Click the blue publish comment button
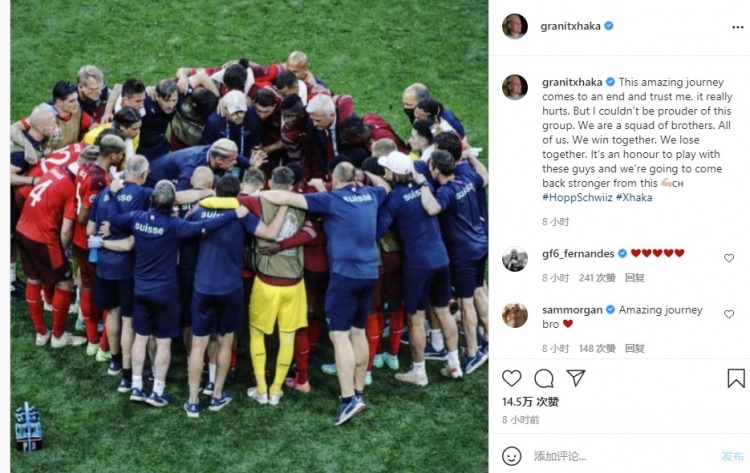 click(x=732, y=456)
